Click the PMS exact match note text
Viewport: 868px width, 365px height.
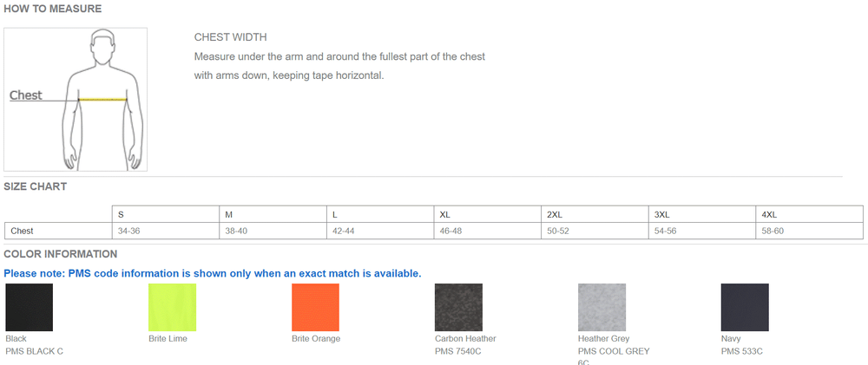(213, 273)
